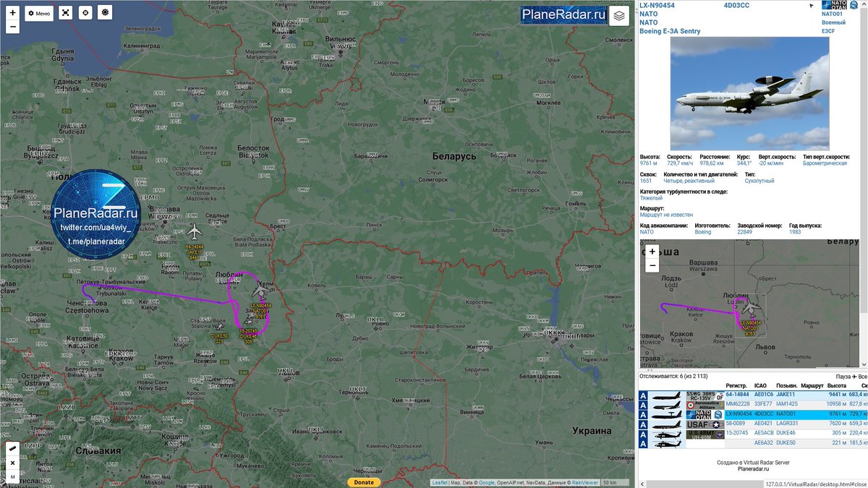The height and width of the screenshot is (488, 868).
Task: Click the locate/center crosshair icon
Action: [x=85, y=13]
